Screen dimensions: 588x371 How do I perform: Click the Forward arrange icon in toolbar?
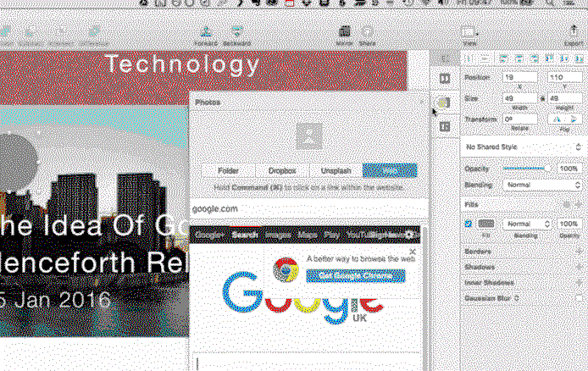coord(205,30)
